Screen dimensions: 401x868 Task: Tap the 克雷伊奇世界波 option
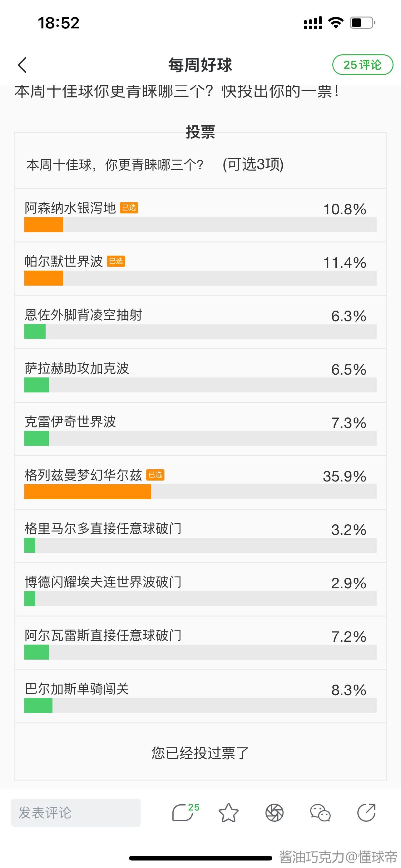tap(70, 422)
